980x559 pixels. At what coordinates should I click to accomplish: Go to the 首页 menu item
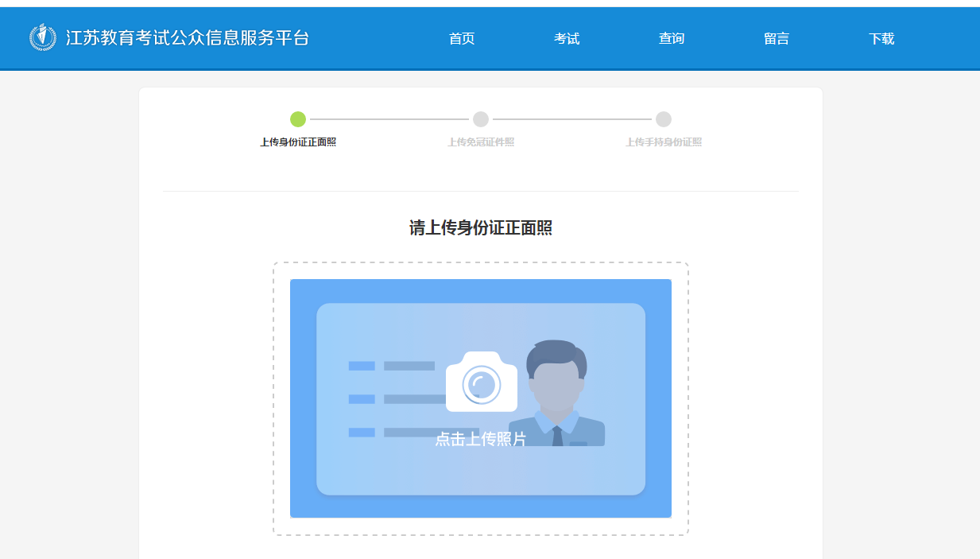pyautogui.click(x=462, y=38)
